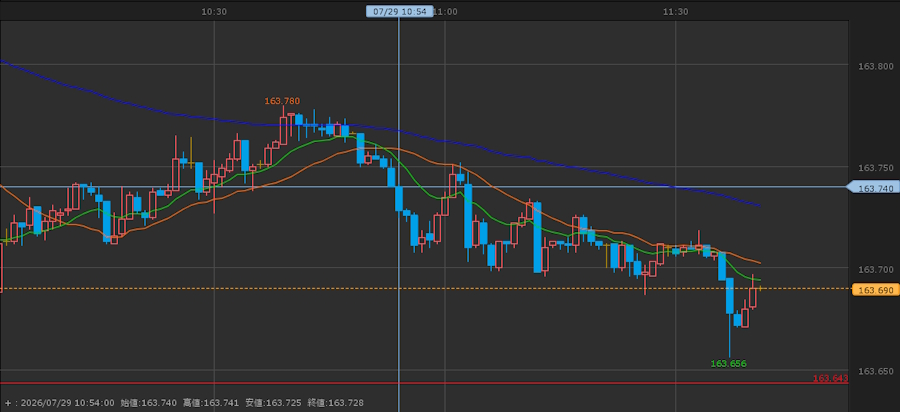Click the 高値:163.741 high value

point(211,403)
